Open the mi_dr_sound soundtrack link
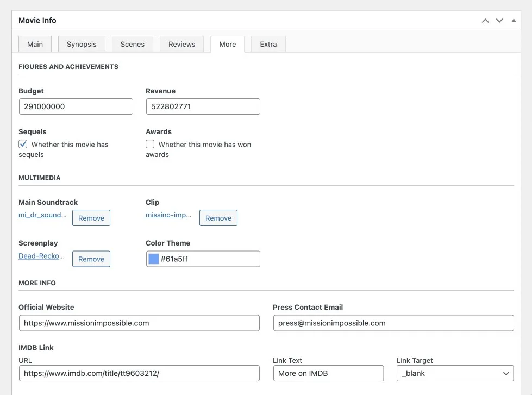This screenshot has height=395, width=532. 42,215
